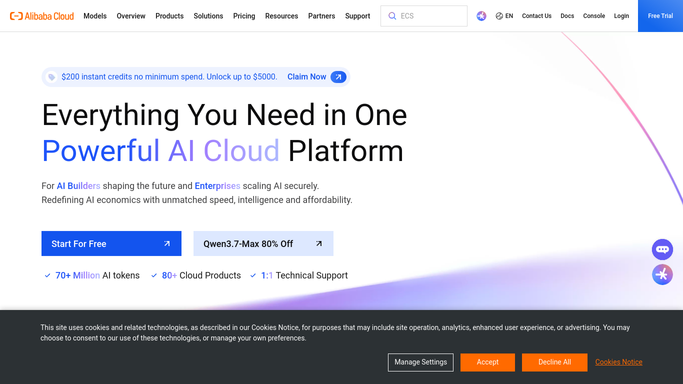Switch language using EN selector

504,16
